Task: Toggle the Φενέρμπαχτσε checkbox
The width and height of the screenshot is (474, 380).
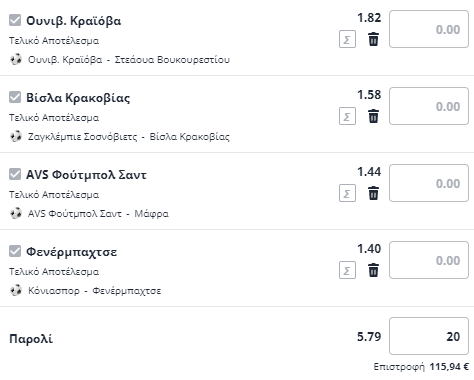Action: click(15, 251)
